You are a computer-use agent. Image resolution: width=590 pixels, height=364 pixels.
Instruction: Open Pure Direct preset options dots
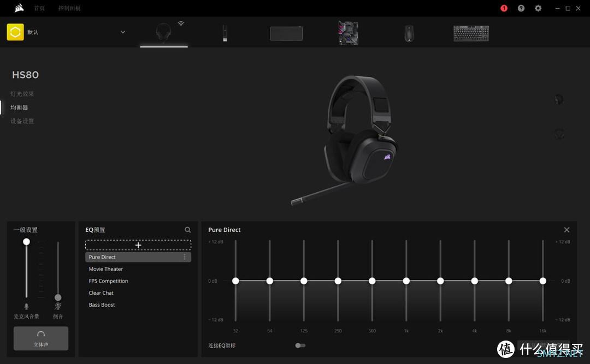(185, 257)
